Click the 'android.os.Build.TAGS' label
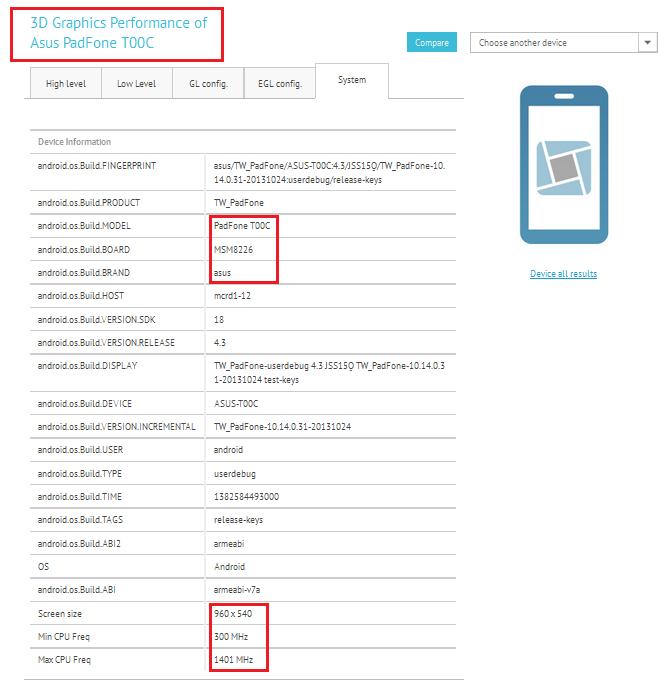 80,519
